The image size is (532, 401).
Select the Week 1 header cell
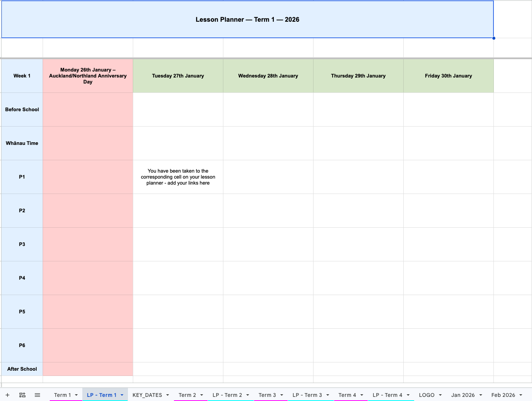22,76
